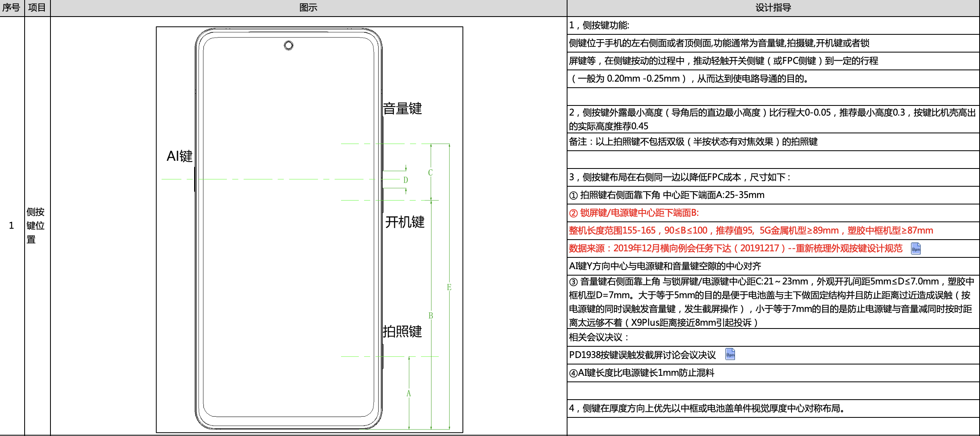Click dimension letter E in diagram

click(x=449, y=287)
